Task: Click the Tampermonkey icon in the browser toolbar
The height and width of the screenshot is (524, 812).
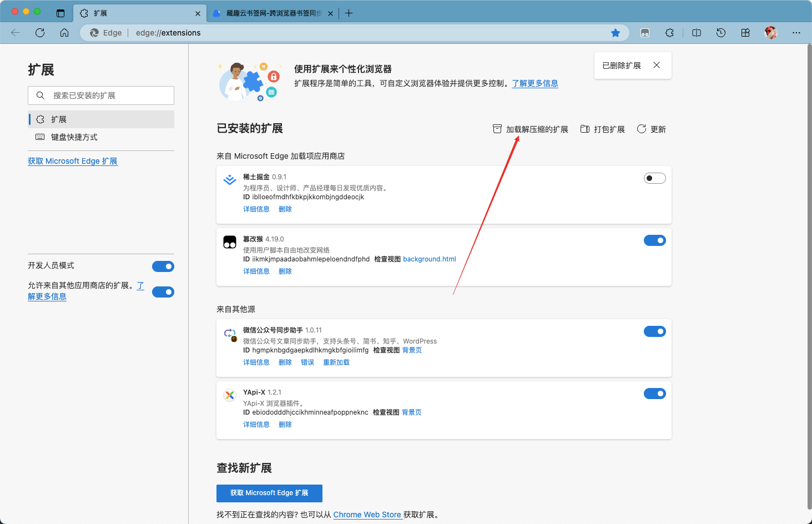Action: (x=645, y=33)
